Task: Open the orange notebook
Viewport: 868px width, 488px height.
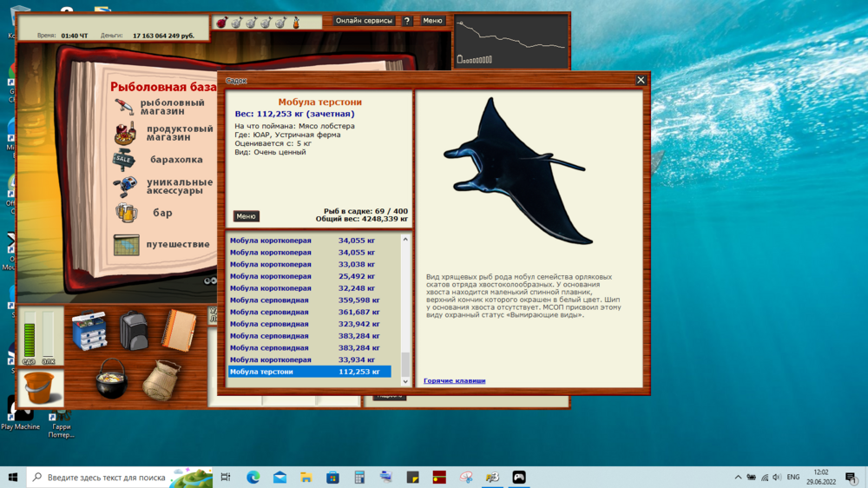Action: [x=179, y=331]
